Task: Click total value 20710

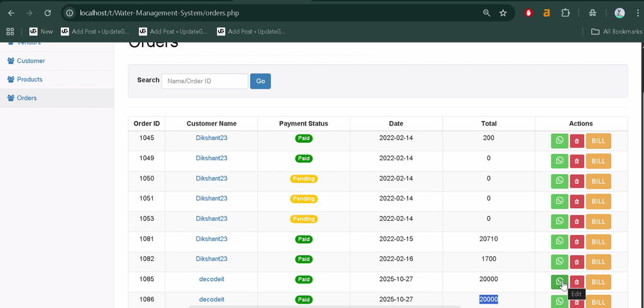Action: (489, 239)
